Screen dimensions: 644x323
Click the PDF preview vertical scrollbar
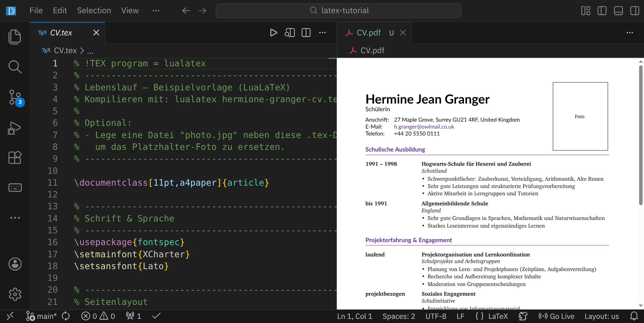point(641,136)
